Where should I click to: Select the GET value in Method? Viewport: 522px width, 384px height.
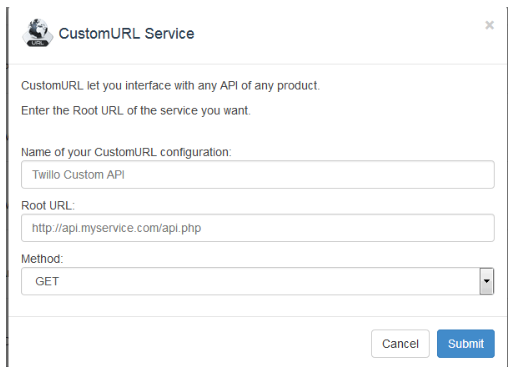47,281
